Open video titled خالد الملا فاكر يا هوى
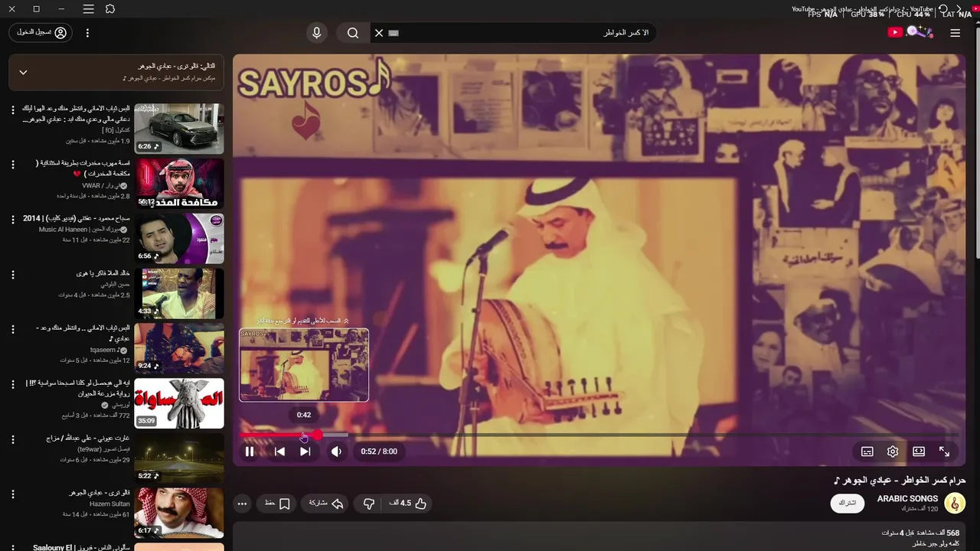Screen dimensions: 980x551 point(103,273)
